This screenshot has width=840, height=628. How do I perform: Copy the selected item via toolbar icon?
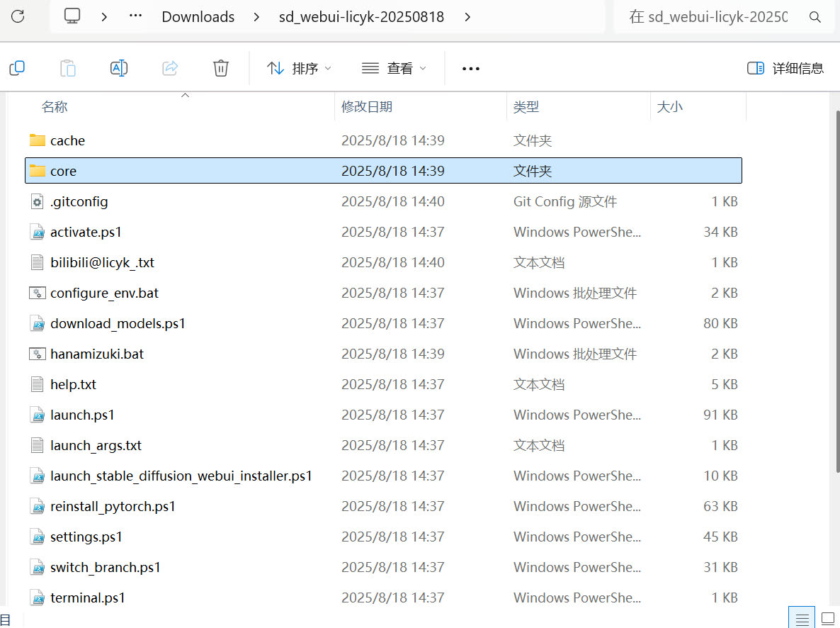point(17,68)
